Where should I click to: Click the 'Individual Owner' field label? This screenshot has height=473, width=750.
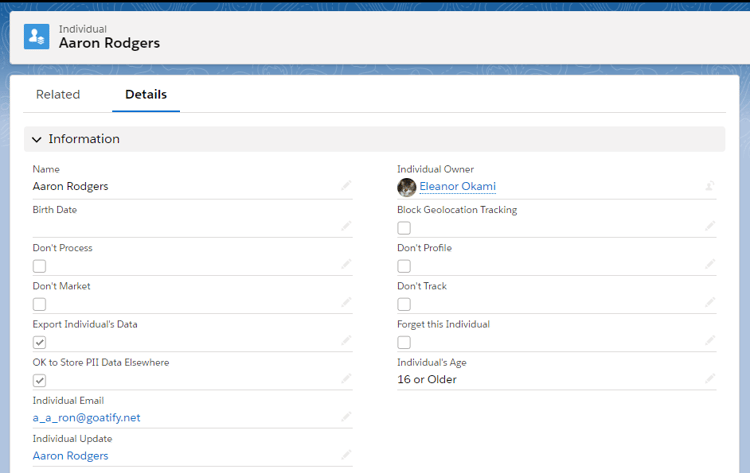click(x=435, y=169)
